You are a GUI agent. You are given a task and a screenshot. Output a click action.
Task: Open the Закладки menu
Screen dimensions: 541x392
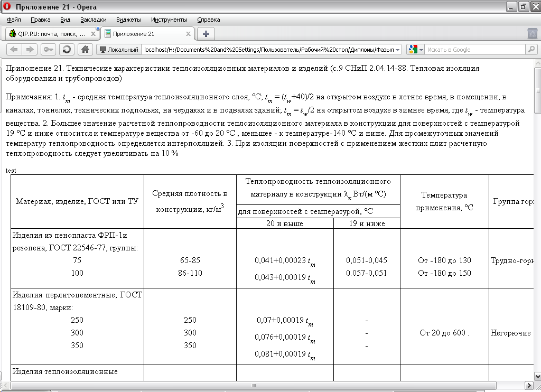[94, 20]
